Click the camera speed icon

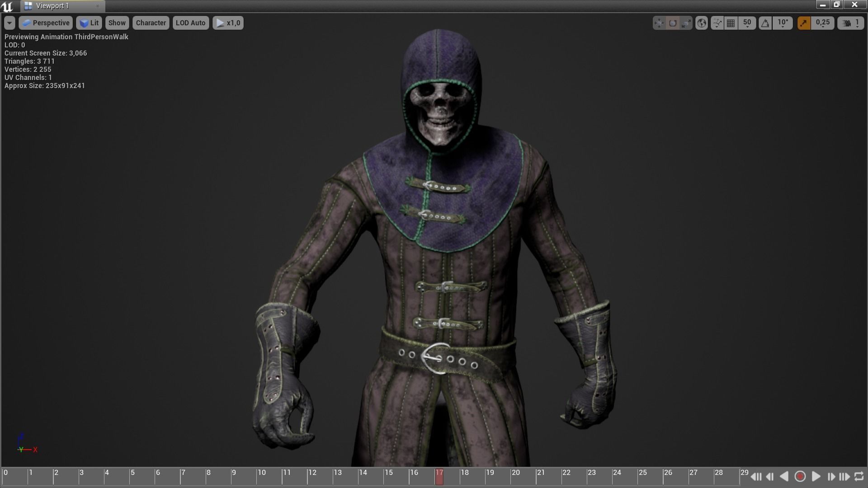coord(845,23)
